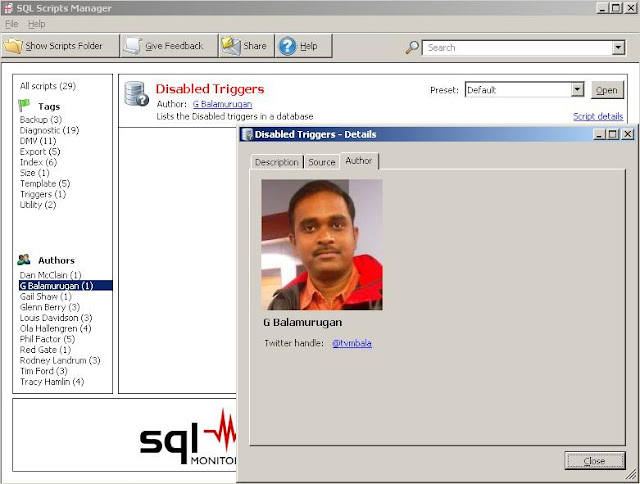
Task: Click the author photo thumbnail
Action: (322, 245)
